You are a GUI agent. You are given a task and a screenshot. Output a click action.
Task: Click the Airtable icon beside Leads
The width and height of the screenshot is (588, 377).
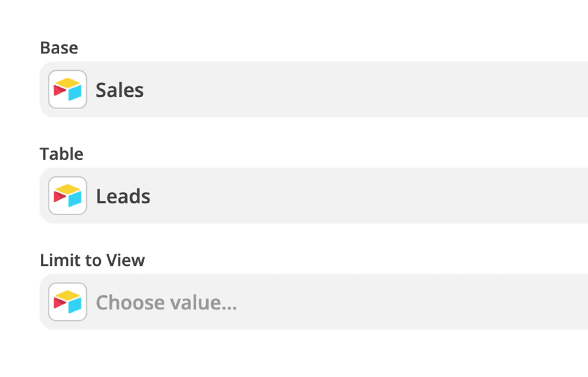68,196
